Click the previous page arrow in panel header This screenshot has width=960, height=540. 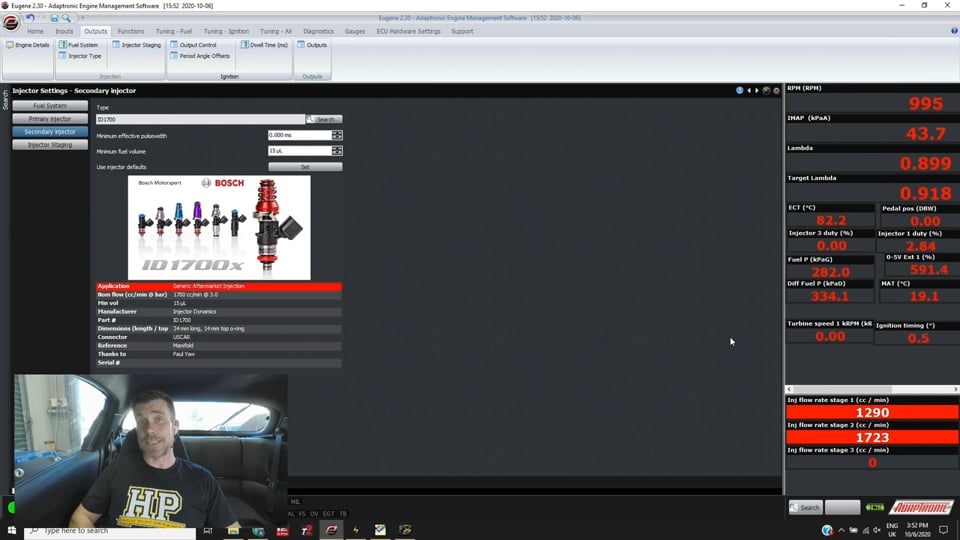pyautogui.click(x=749, y=91)
